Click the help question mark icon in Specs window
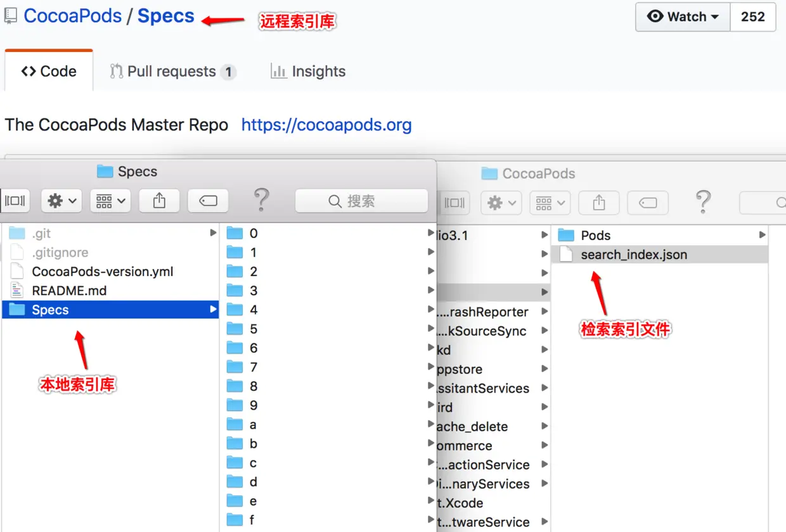 pos(261,201)
